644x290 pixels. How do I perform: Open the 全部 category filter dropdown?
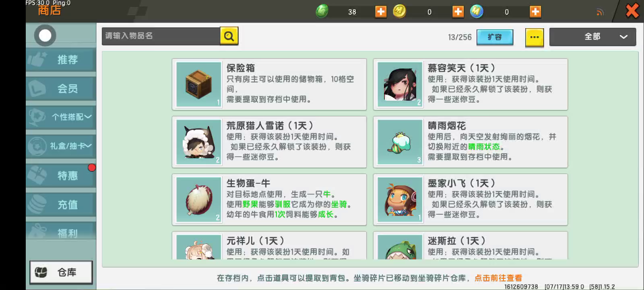coord(592,37)
